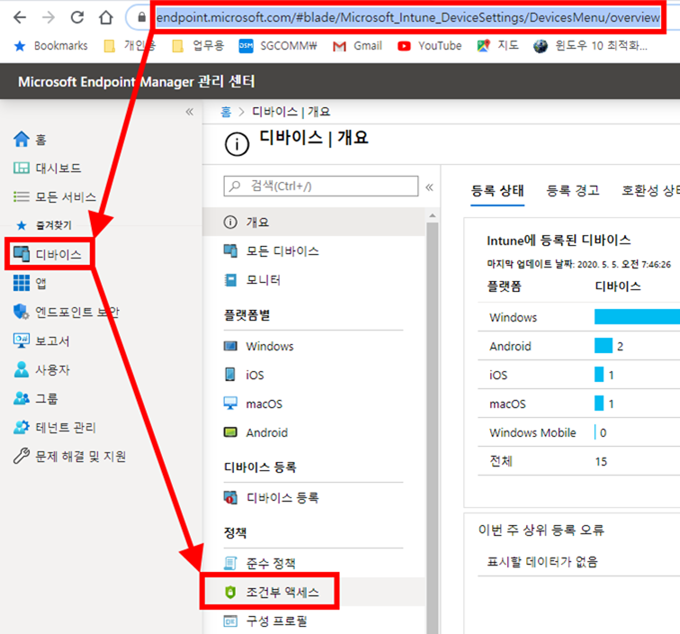Viewport: 680px width, 634px height.
Task: Open 보고서 in the sidebar
Action: point(42,341)
